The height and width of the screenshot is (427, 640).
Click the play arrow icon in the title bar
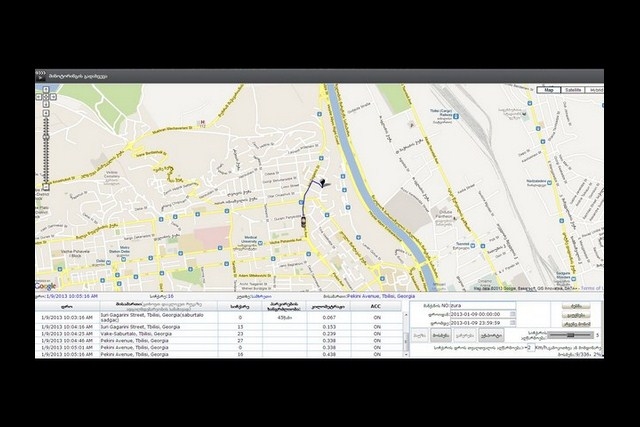(x=40, y=76)
